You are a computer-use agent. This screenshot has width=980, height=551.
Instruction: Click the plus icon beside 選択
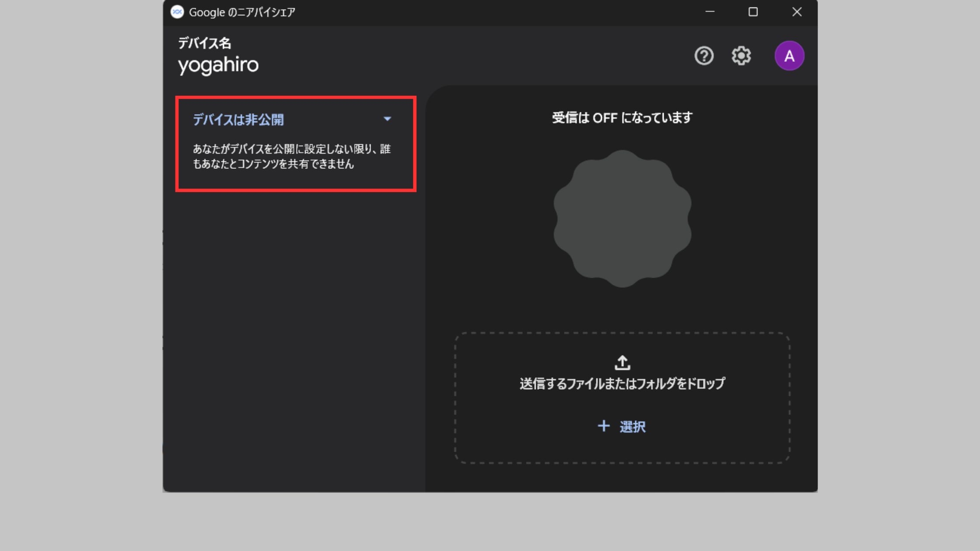(603, 426)
